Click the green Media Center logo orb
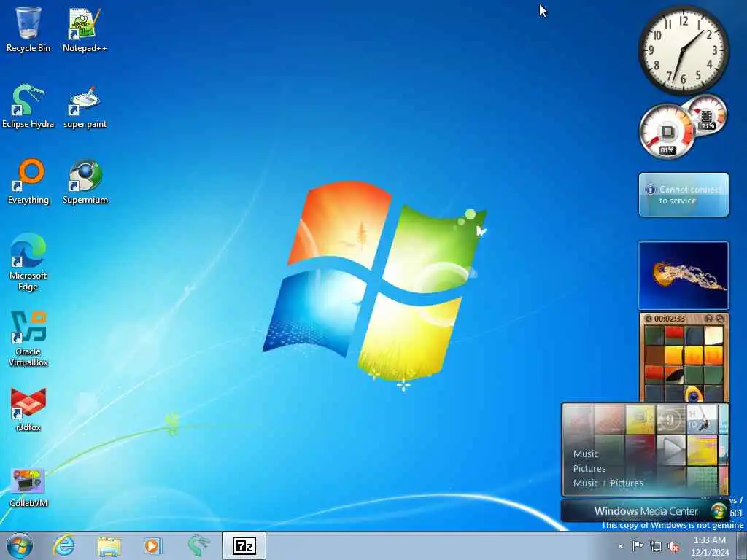The image size is (747, 560). point(719,511)
